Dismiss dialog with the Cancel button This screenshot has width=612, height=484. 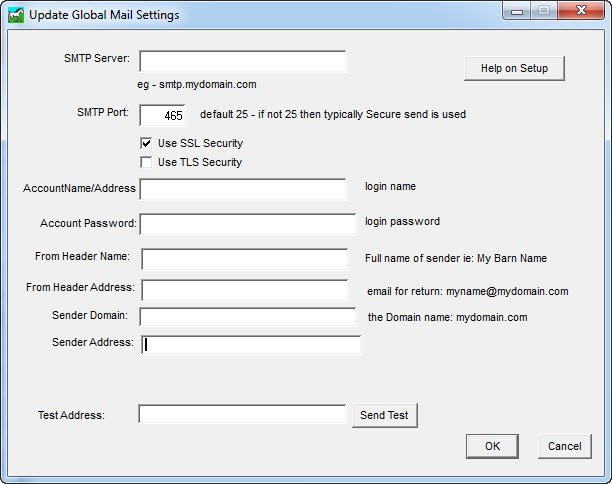[564, 446]
